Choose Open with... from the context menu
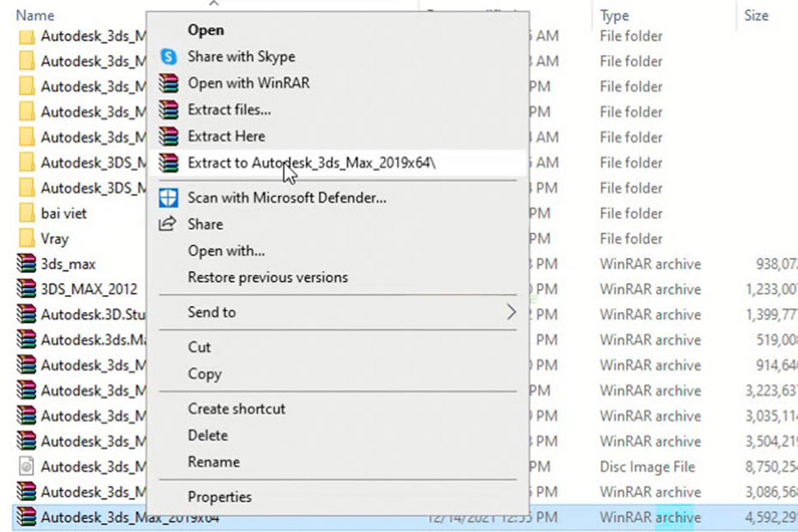798x532 pixels. [x=226, y=251]
